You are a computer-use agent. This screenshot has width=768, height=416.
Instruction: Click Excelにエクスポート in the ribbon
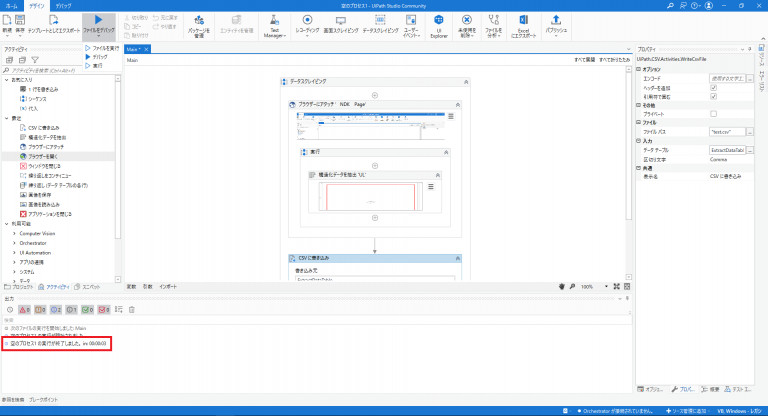[523, 26]
